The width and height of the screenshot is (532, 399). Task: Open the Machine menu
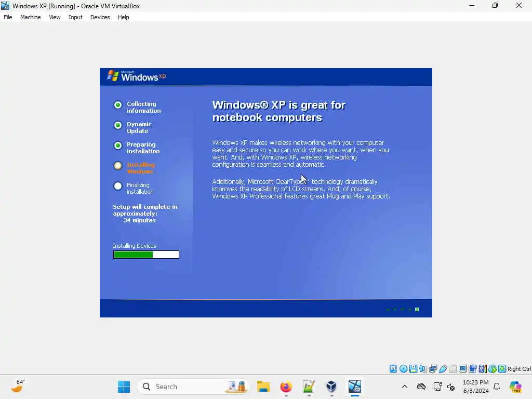click(30, 17)
